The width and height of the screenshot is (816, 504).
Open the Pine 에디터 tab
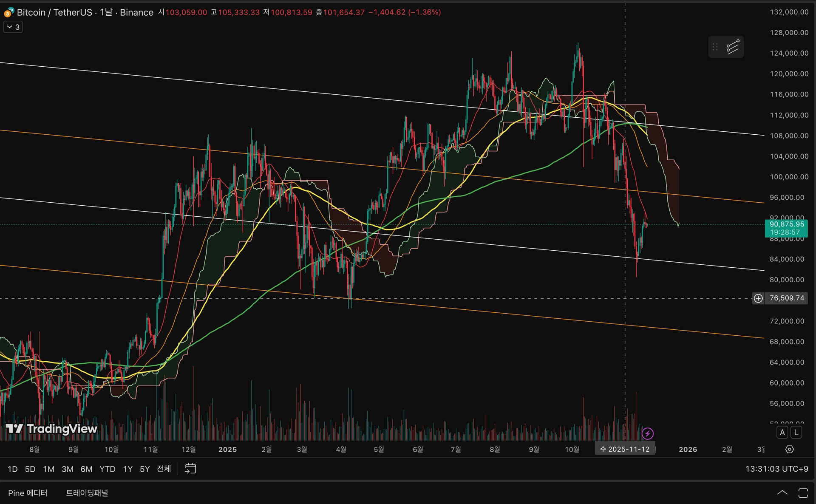(x=28, y=493)
